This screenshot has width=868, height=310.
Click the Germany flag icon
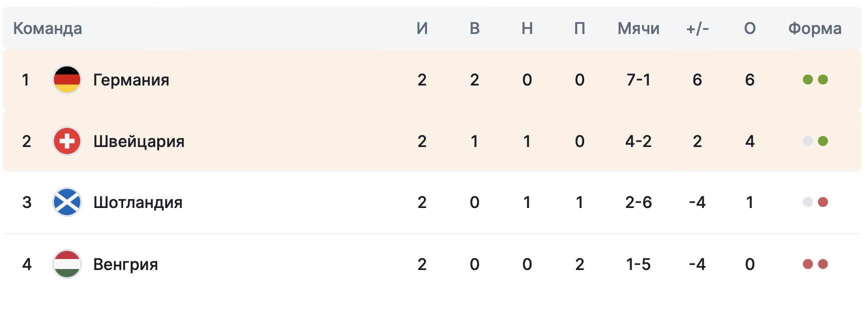coord(67,79)
